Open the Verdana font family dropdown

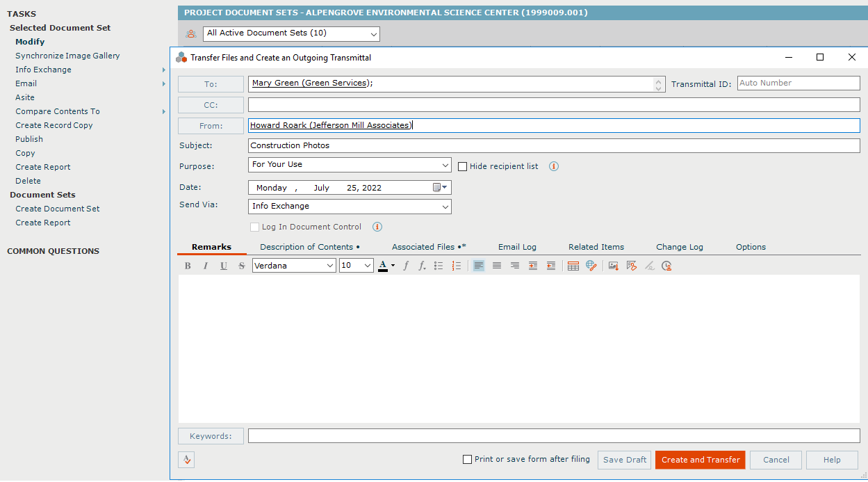(295, 266)
